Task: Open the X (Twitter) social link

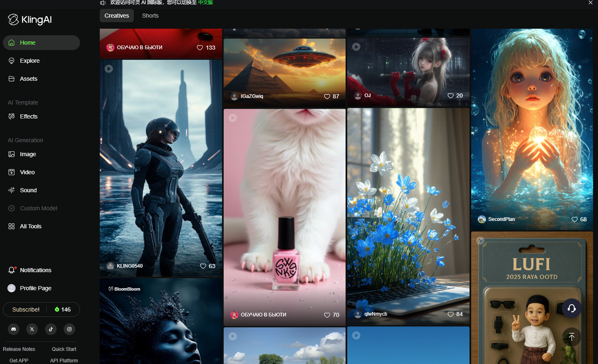Action: tap(32, 329)
